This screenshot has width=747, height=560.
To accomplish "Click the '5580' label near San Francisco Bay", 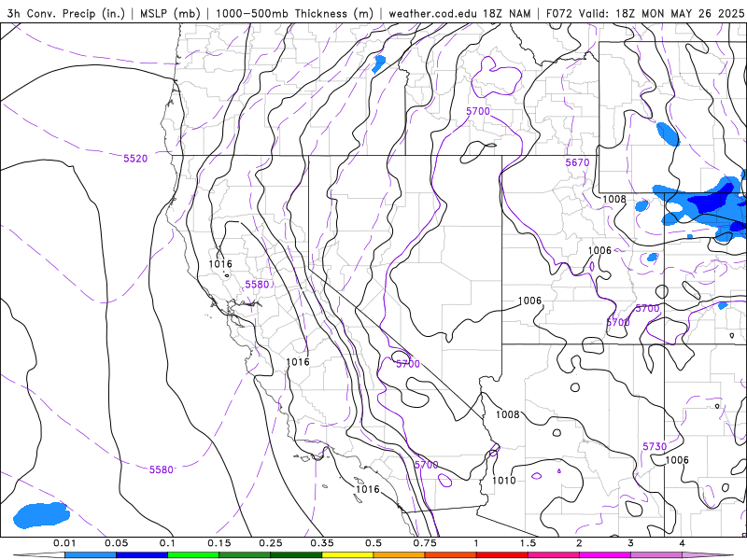I will click(257, 285).
